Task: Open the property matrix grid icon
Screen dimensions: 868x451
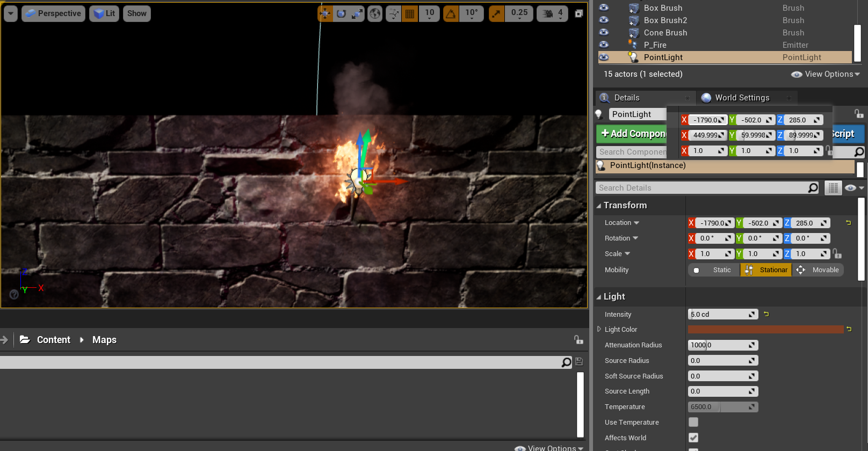Action: click(833, 188)
